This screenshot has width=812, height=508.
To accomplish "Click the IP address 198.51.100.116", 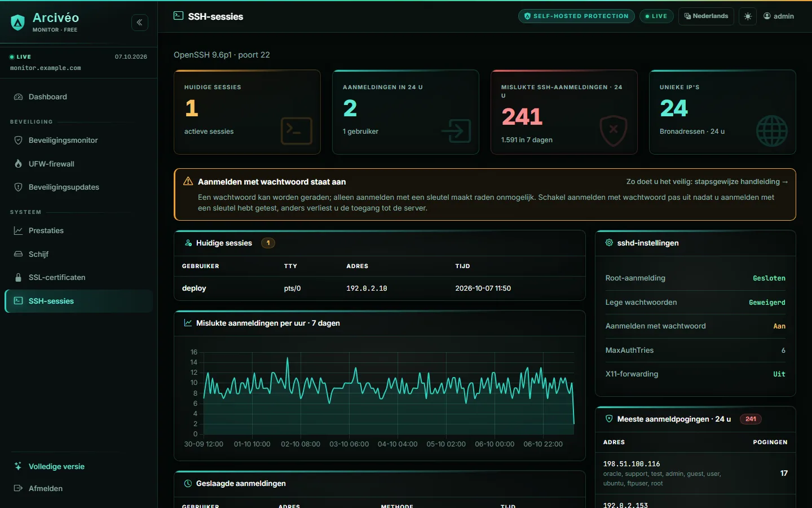I will click(632, 464).
